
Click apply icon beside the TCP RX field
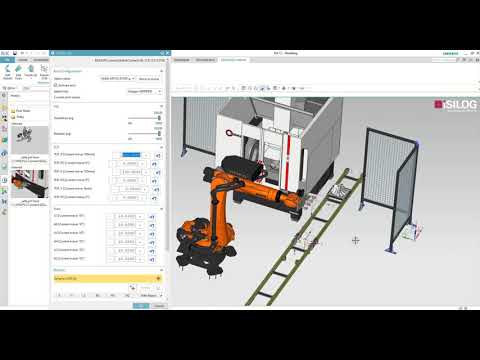(x=154, y=164)
